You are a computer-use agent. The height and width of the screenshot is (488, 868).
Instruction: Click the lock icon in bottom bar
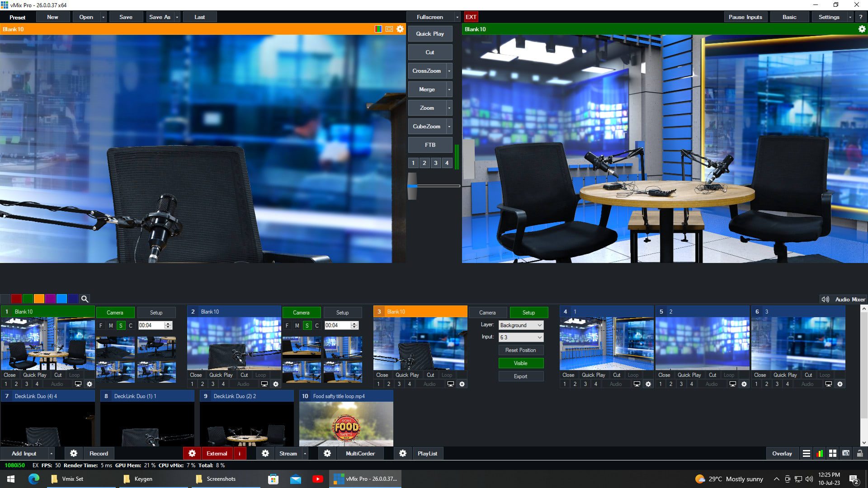859,453
